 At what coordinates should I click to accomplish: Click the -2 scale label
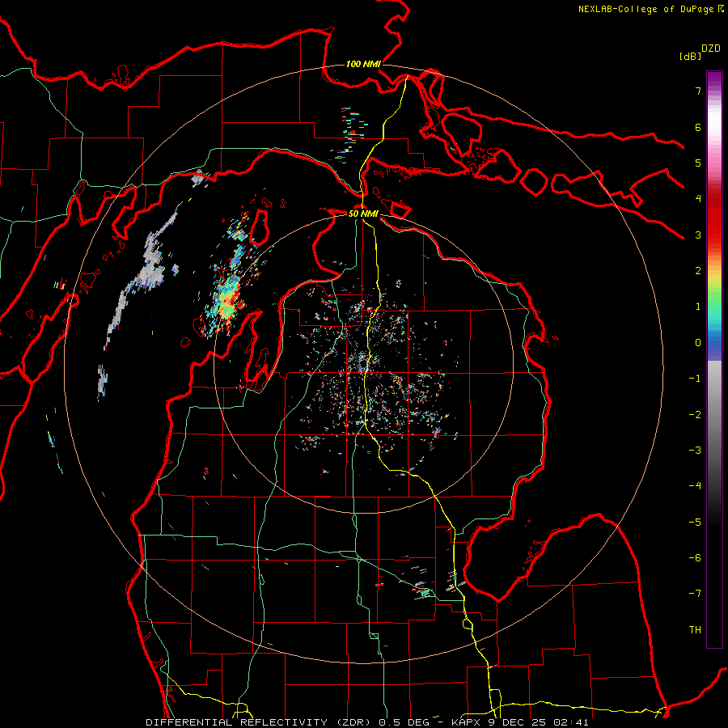point(695,414)
